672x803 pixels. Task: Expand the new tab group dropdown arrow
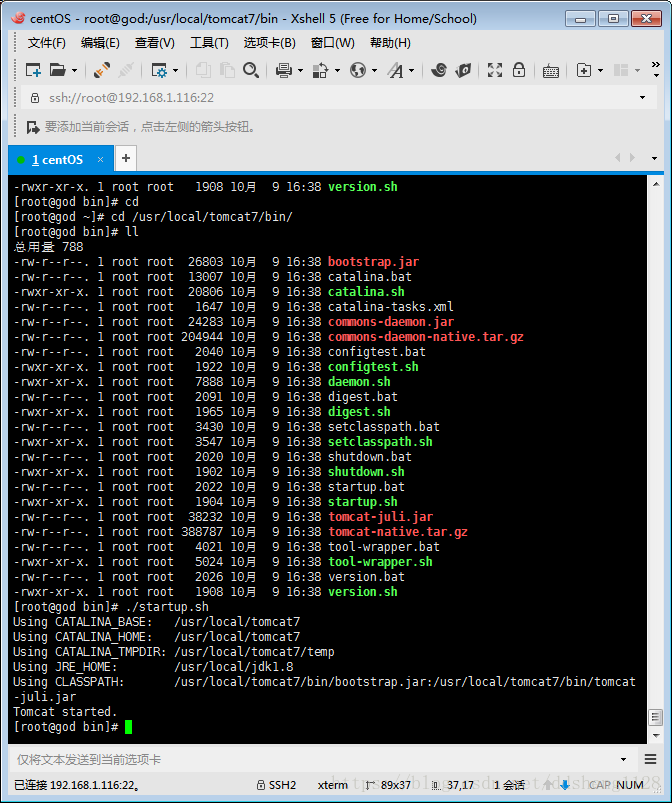click(x=600, y=70)
